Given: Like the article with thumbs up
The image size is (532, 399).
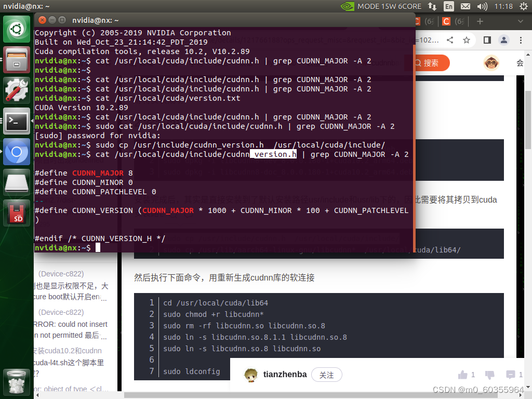Looking at the screenshot, I should [462, 375].
